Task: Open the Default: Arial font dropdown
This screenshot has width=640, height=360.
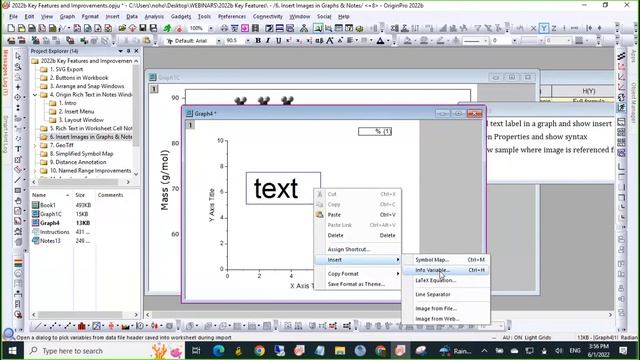Action: [219, 40]
